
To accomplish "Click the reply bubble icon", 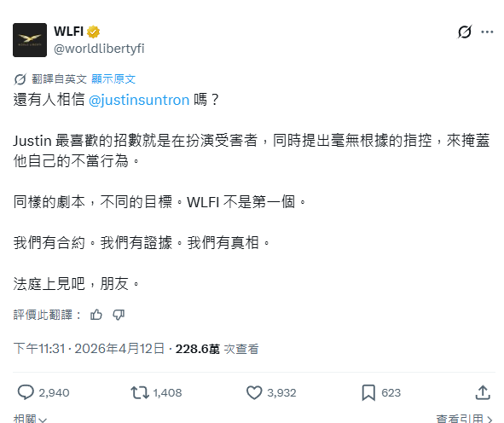I will pyautogui.click(x=26, y=392).
